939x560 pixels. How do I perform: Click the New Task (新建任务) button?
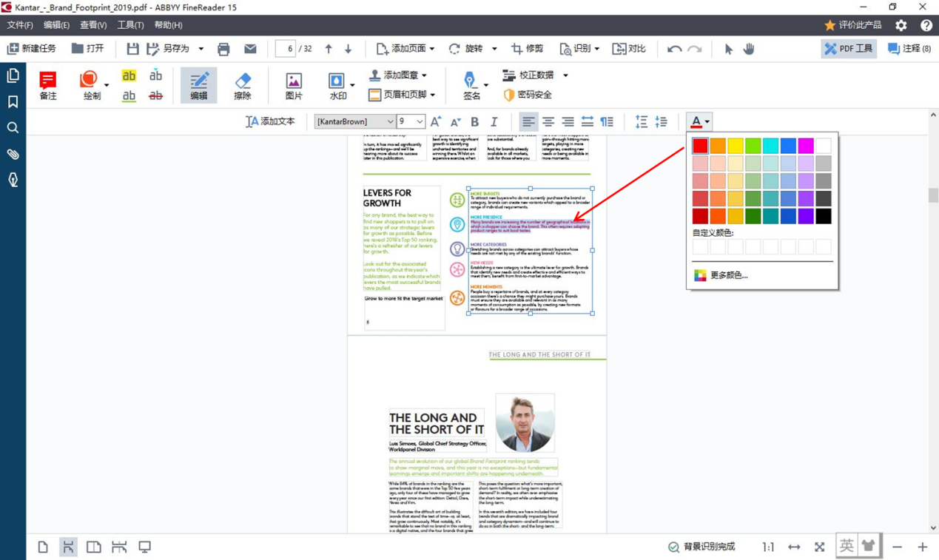coord(33,49)
